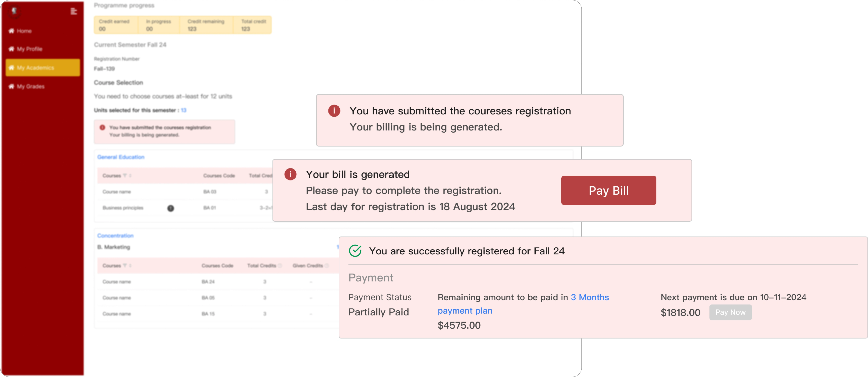Open the Concentration section link
Screen dimensions: 868x377
[115, 236]
